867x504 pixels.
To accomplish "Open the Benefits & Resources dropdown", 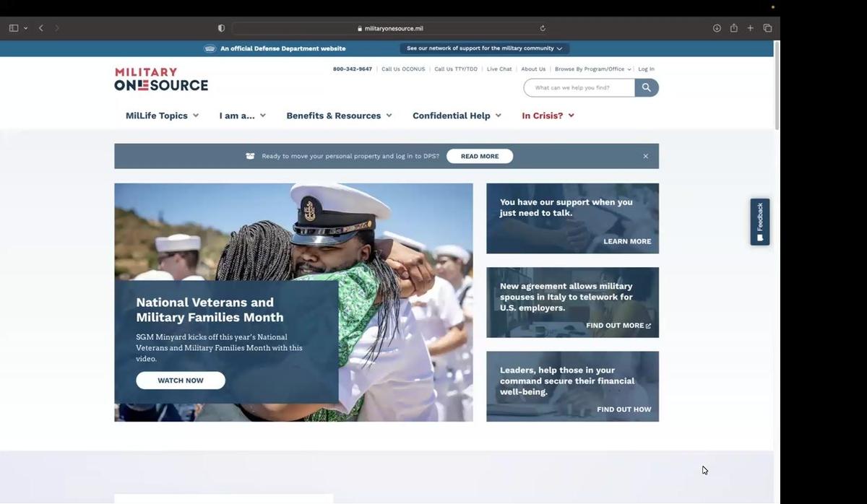I will (339, 116).
